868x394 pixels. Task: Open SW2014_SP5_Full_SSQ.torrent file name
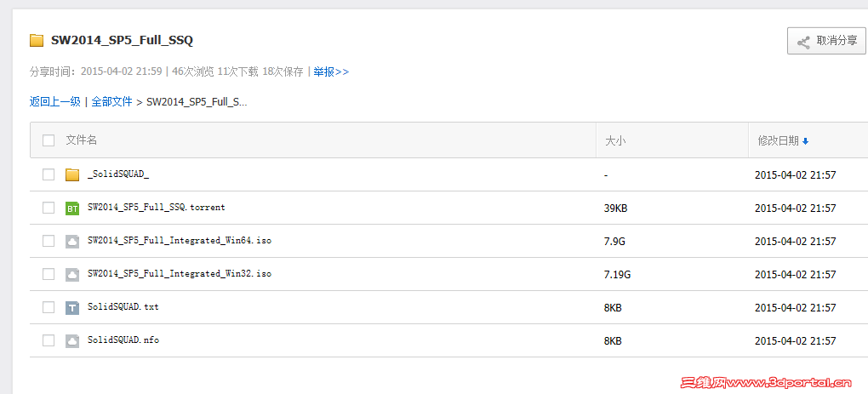157,208
